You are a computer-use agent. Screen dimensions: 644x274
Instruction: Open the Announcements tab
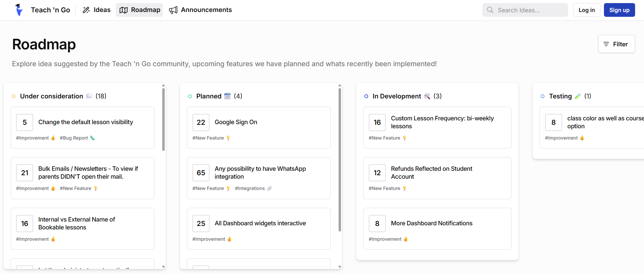click(x=200, y=10)
